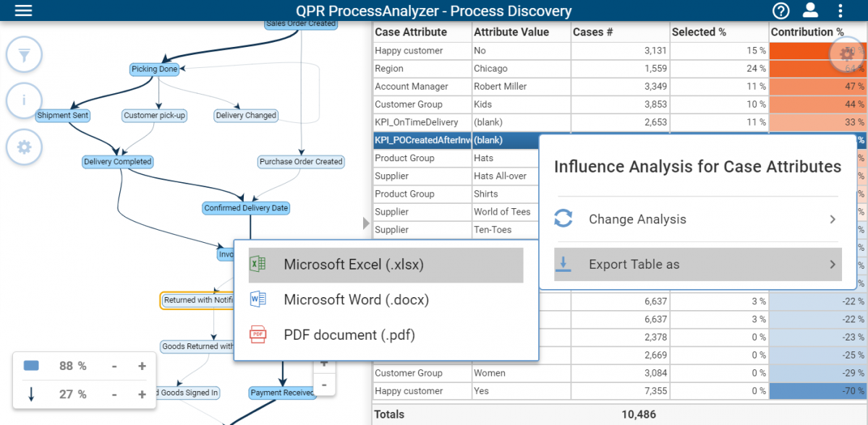Select the Returned with Notifi... node

click(x=197, y=300)
